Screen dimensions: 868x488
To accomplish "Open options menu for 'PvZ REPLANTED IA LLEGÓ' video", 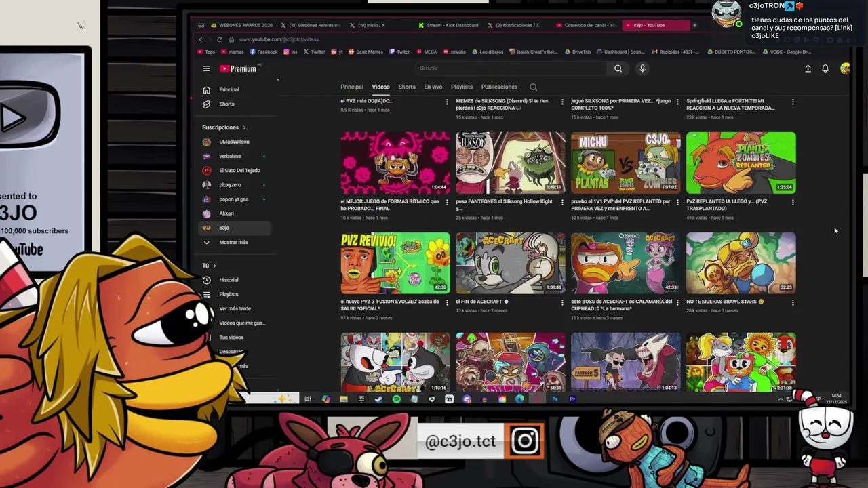I will click(793, 202).
